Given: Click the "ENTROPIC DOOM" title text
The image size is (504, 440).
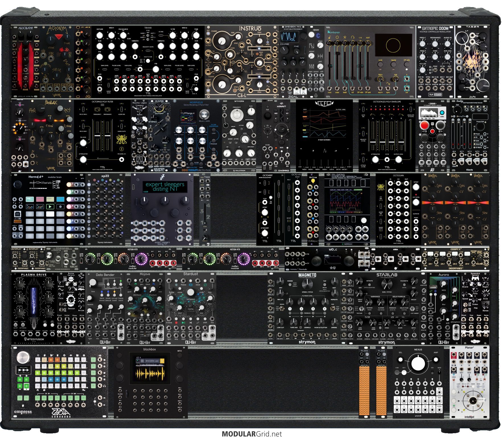Looking at the screenshot, I should click(x=435, y=28).
